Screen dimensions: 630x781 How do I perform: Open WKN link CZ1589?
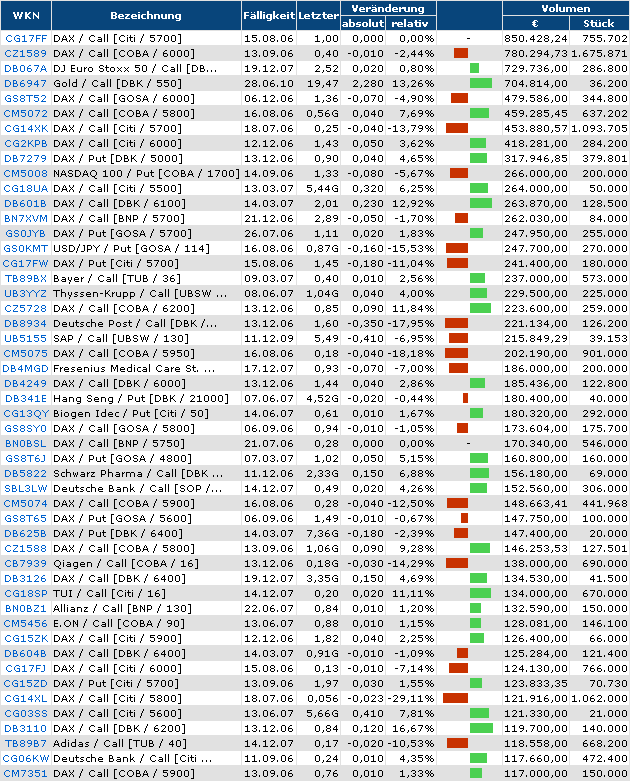click(x=25, y=53)
